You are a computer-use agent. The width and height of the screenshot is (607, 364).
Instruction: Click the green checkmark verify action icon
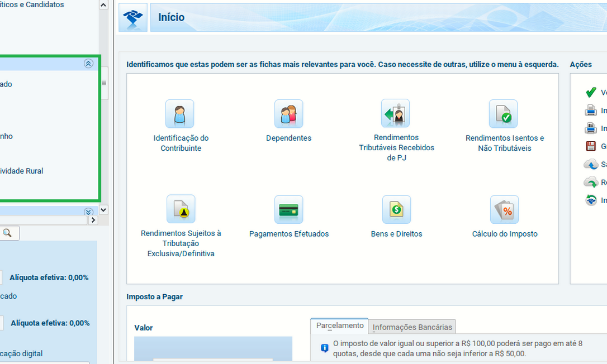(x=591, y=93)
